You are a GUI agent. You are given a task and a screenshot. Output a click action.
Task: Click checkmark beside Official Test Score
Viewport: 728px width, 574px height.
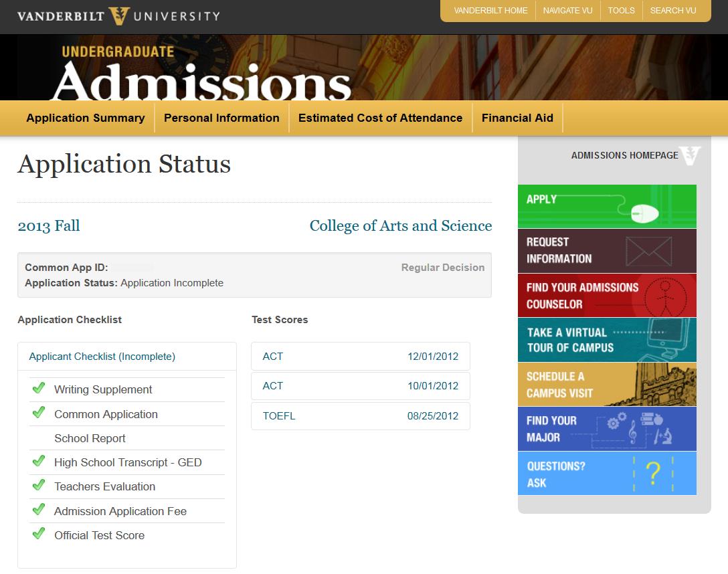[39, 534]
